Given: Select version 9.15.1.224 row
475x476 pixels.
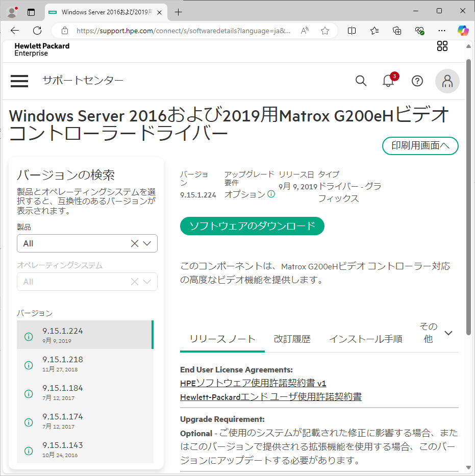Looking at the screenshot, I should coord(85,335).
